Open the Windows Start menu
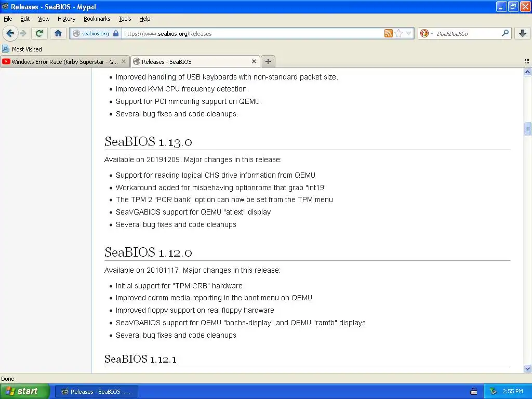The image size is (532, 399). pos(24,391)
